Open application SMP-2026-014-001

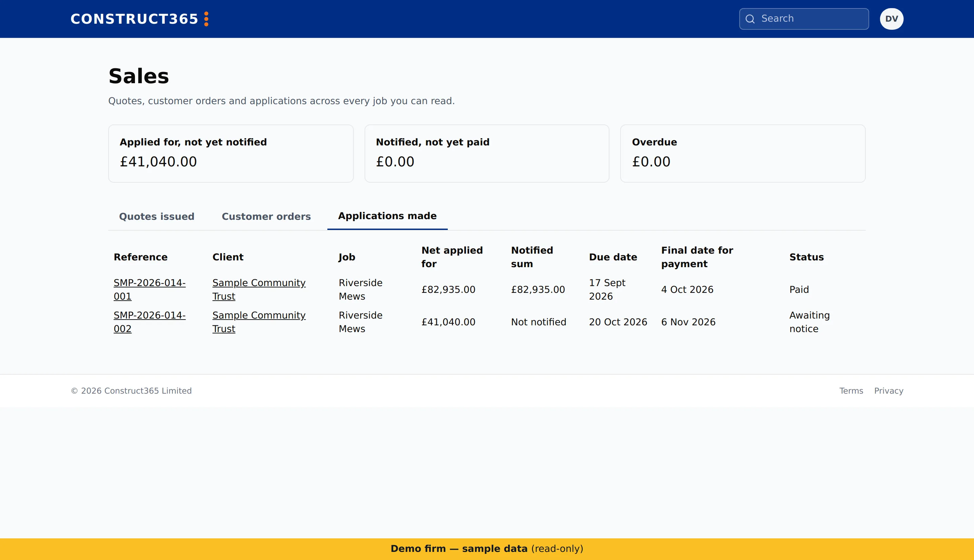(x=149, y=289)
